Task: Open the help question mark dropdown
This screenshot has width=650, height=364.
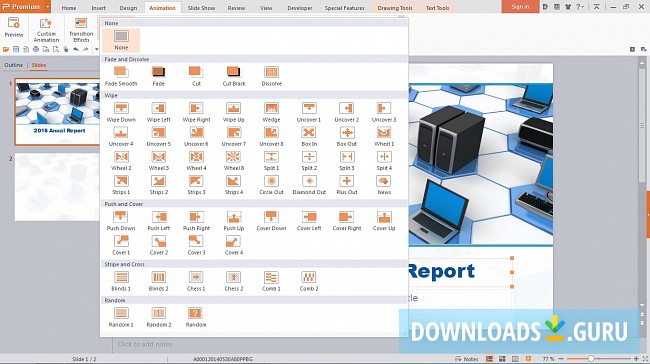Action: pos(580,7)
